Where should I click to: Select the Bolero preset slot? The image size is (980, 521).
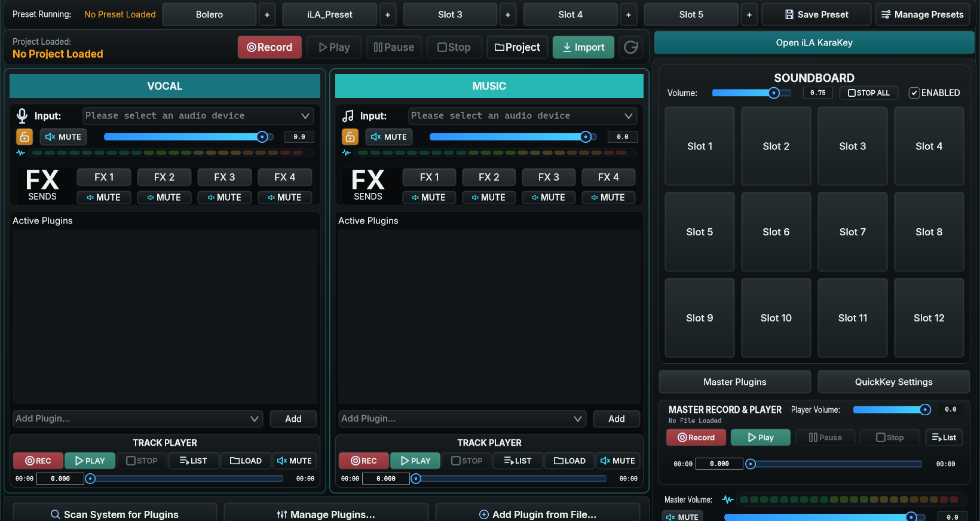[x=209, y=14]
